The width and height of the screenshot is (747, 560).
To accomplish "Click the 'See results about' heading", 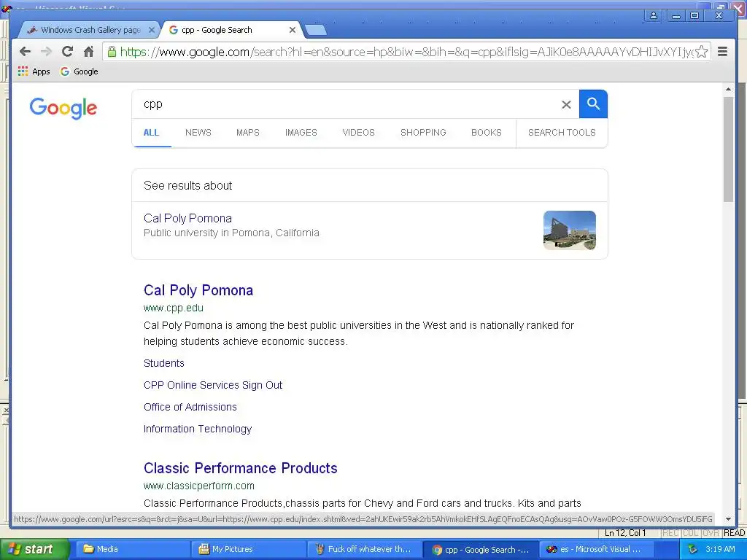I will pyautogui.click(x=187, y=186).
